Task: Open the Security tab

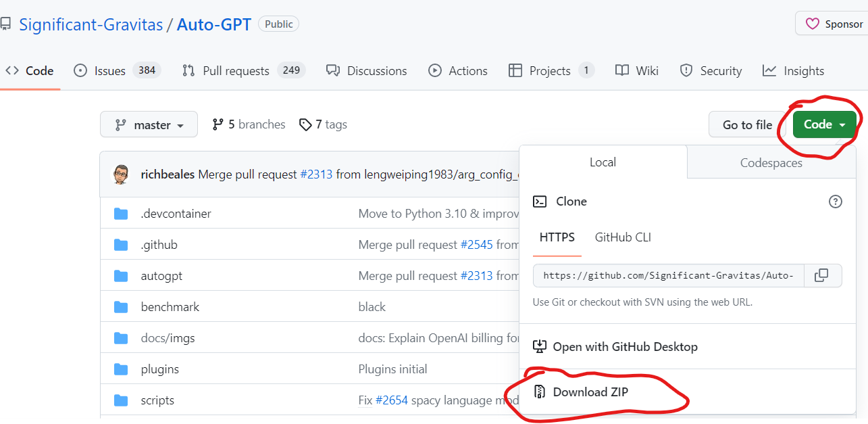Action: [711, 70]
